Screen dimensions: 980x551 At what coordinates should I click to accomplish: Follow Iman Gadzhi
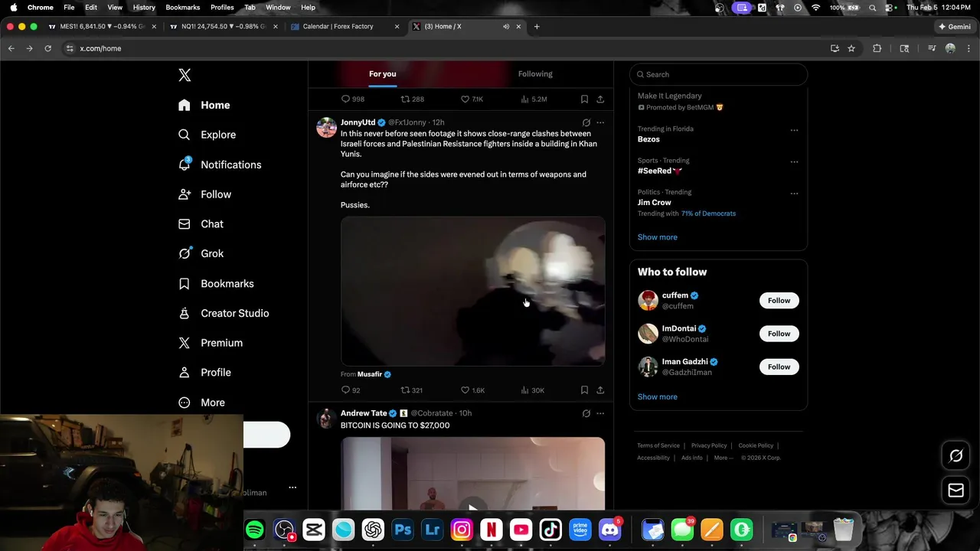(x=779, y=367)
